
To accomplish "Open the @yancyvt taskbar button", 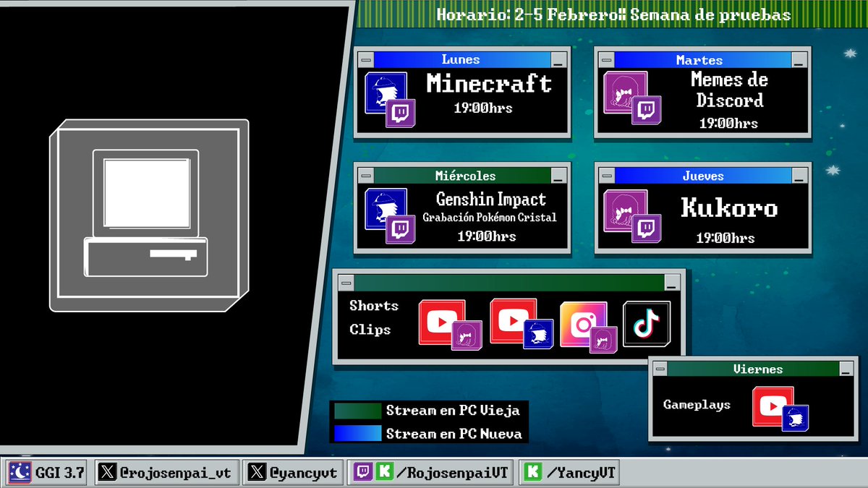I will click(x=293, y=474).
